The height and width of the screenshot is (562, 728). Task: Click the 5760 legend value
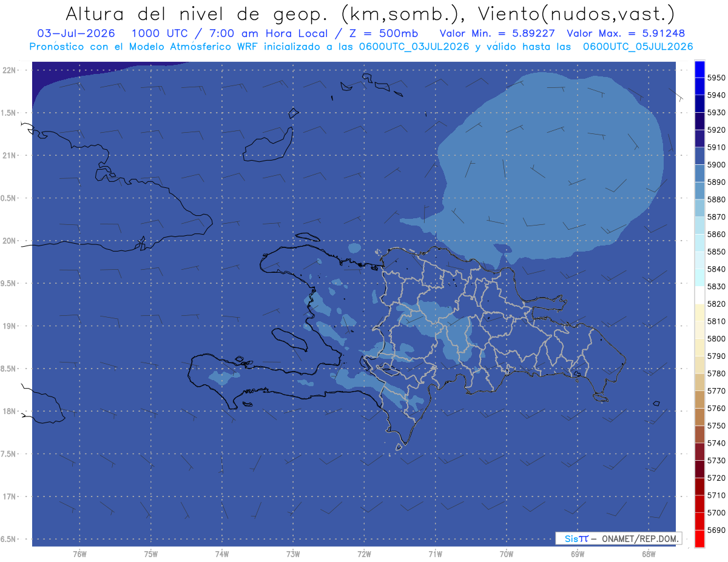716,408
